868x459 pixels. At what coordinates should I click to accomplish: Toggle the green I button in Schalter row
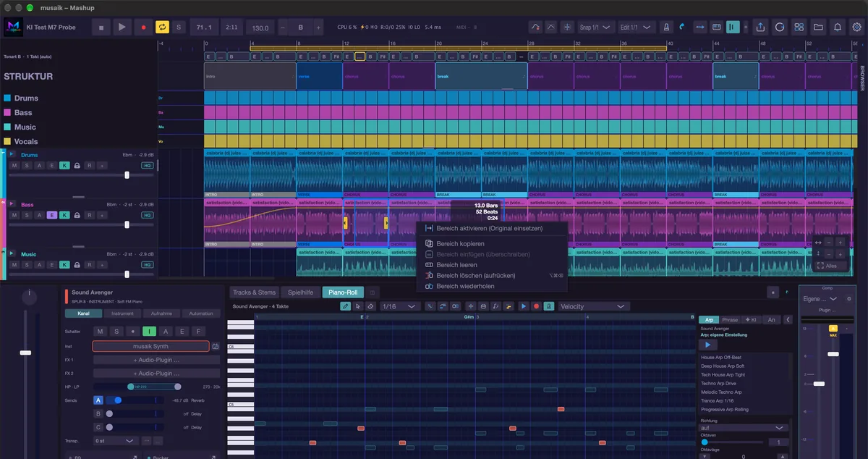(x=149, y=332)
